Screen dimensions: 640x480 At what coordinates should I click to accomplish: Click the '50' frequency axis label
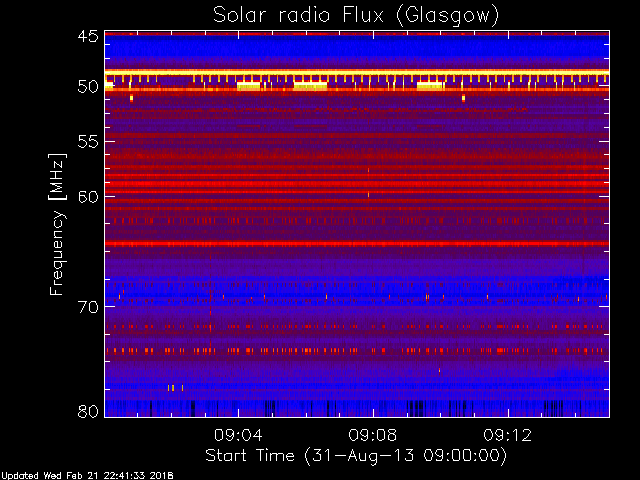[x=88, y=87]
